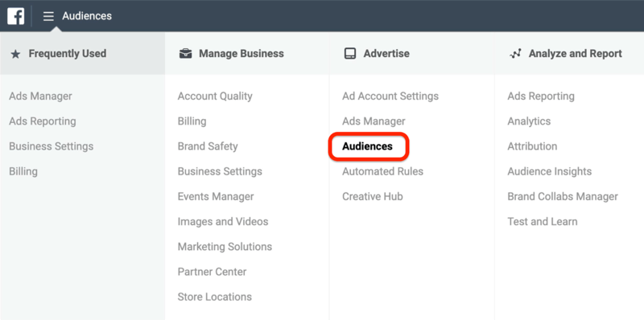Viewport: 644px width, 320px height.
Task: Click the Advertise tablet icon
Action: [x=350, y=54]
